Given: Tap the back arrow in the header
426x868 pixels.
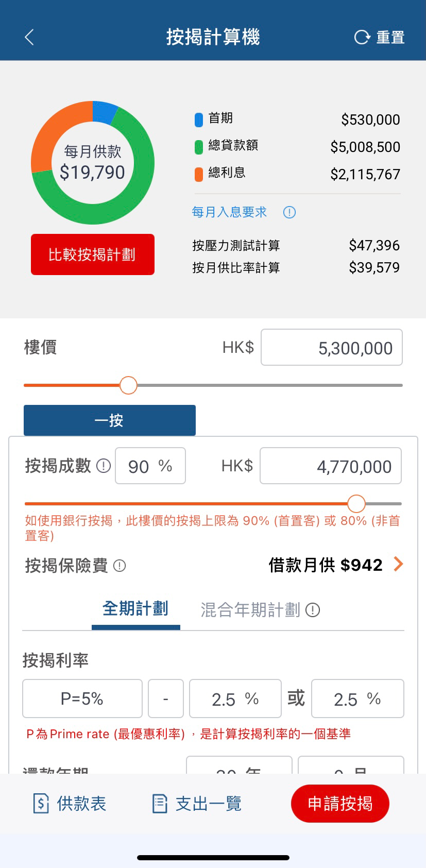Looking at the screenshot, I should [29, 37].
